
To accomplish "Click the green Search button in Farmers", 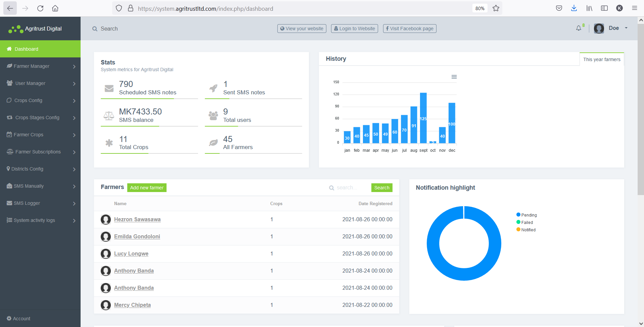I will tap(382, 188).
